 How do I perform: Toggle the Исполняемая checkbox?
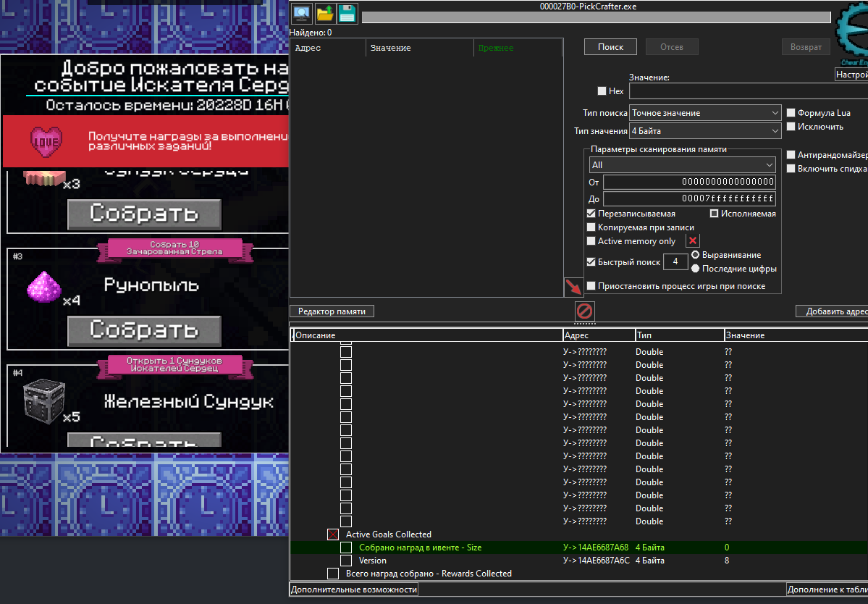(x=714, y=214)
